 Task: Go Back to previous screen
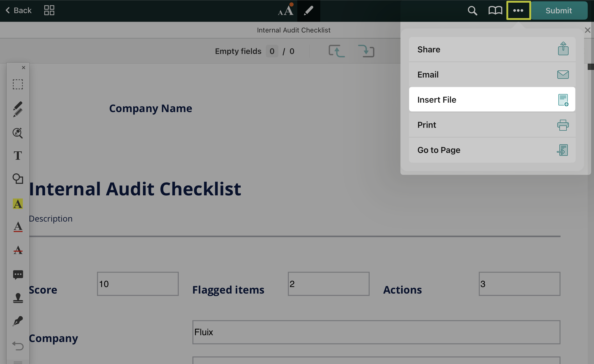18,10
